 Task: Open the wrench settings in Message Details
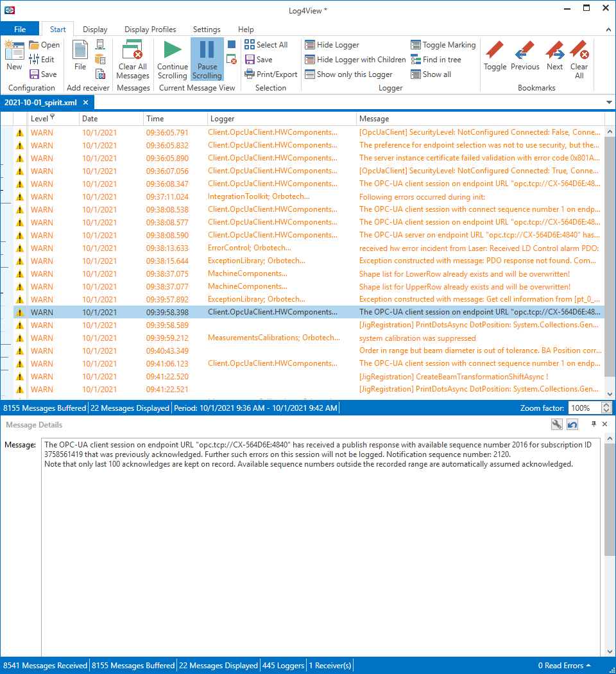pyautogui.click(x=557, y=424)
